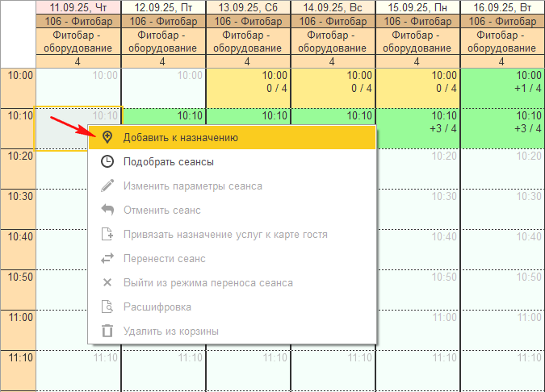Image resolution: width=545 pixels, height=392 pixels.
Task: Click Фитобар - оборудование header under 12.09.25
Action: (x=163, y=42)
